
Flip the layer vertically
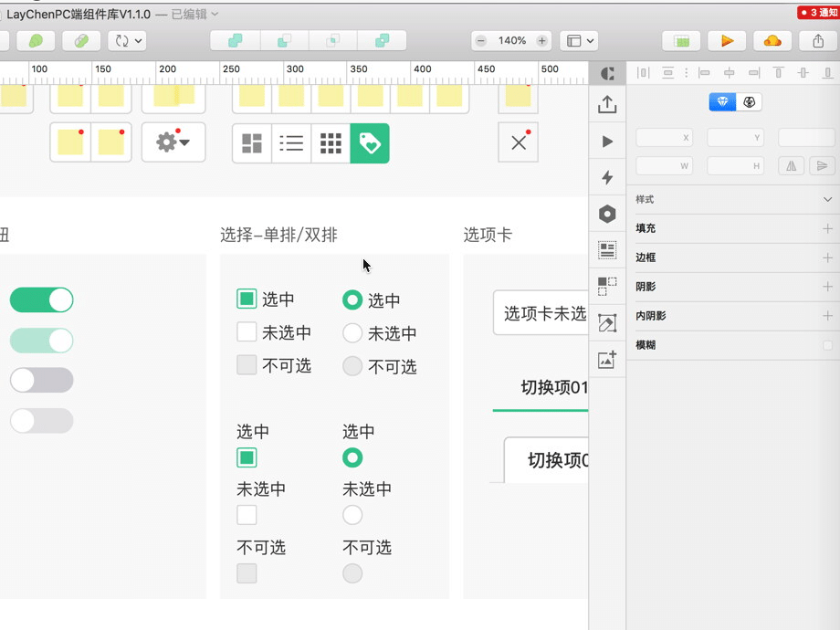click(822, 166)
